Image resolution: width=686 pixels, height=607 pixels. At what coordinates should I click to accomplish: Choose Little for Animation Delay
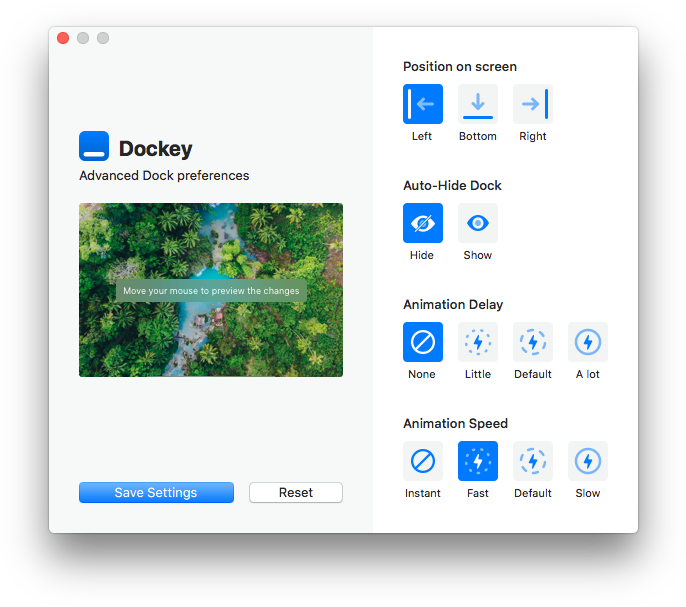pyautogui.click(x=478, y=342)
